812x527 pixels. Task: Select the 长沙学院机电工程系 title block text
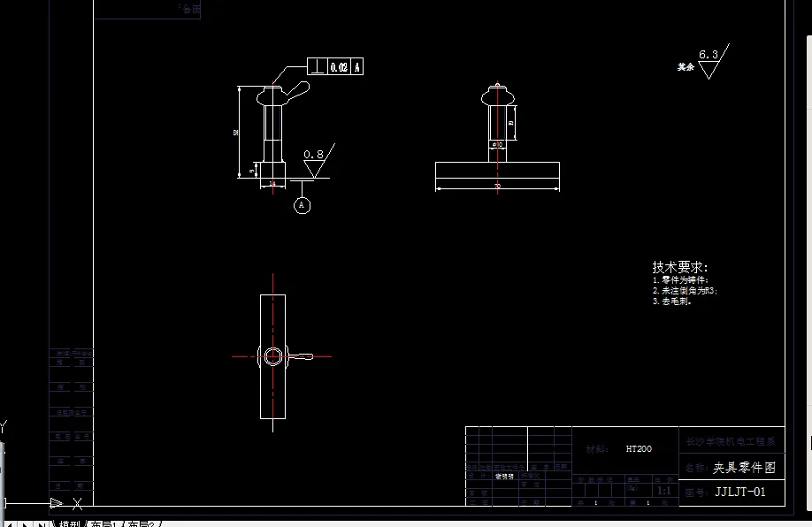(730, 441)
